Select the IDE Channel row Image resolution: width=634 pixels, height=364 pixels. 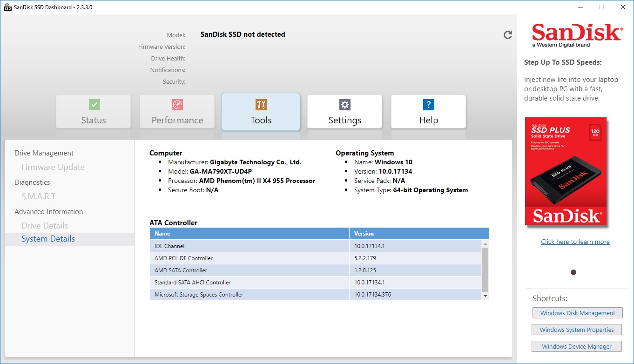[316, 246]
